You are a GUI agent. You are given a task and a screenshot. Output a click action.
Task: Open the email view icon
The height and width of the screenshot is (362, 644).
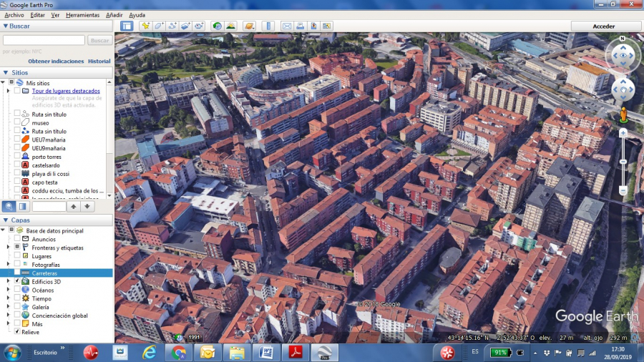coord(287,26)
